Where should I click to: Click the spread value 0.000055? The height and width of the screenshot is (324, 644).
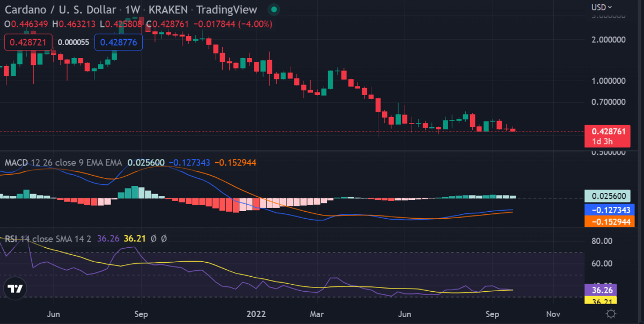[x=74, y=42]
